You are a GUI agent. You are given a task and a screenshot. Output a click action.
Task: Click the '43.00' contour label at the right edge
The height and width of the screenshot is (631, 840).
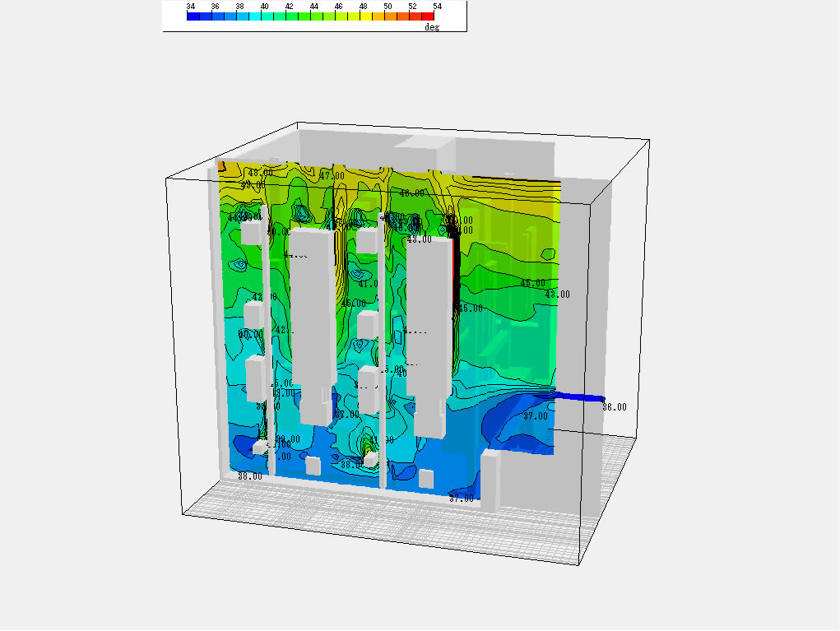pos(557,294)
